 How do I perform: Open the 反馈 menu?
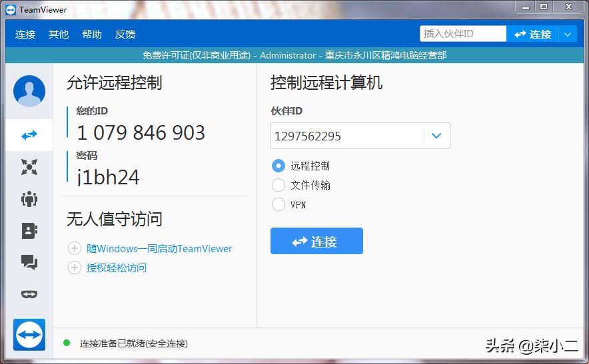tap(125, 34)
